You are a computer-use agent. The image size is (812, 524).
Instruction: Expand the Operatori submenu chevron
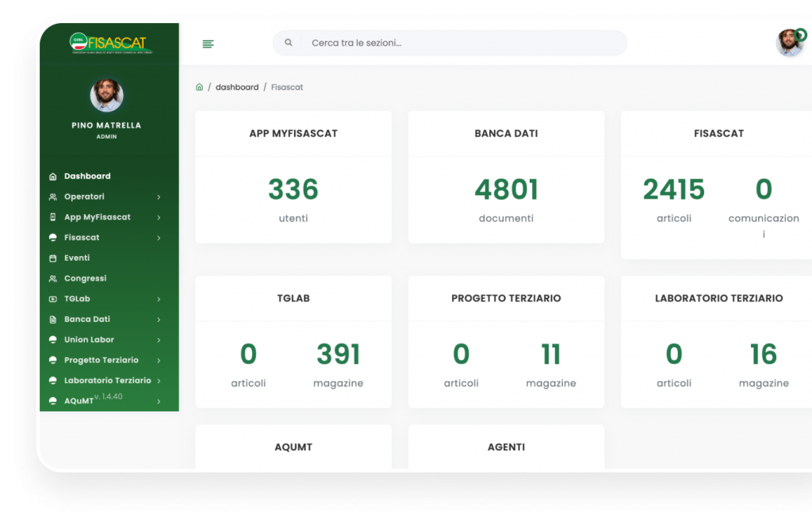tap(159, 197)
